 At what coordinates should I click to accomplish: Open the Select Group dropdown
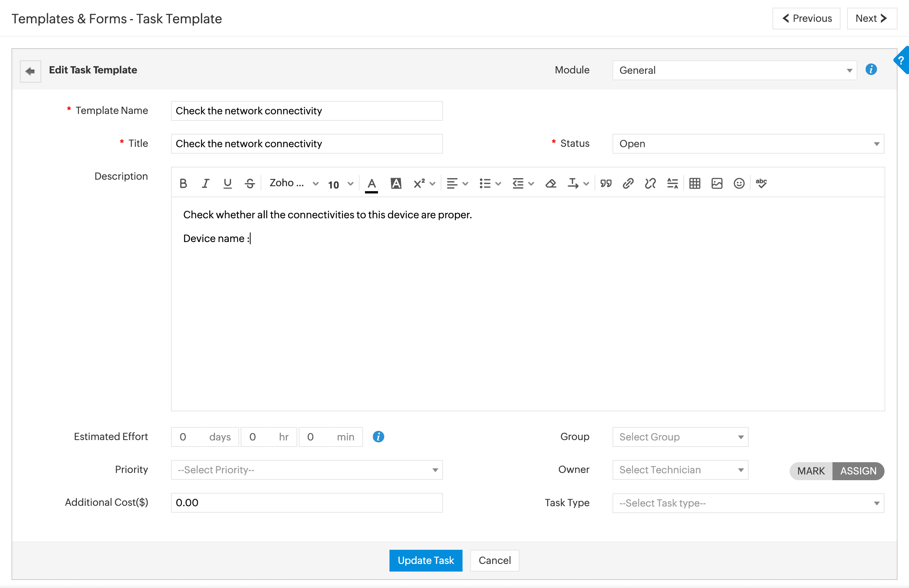pyautogui.click(x=681, y=437)
